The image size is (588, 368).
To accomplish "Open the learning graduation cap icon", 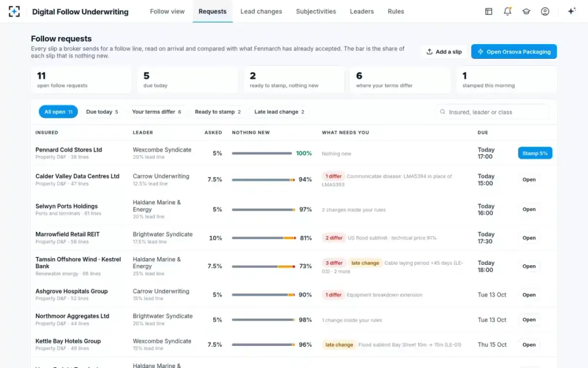I will [x=526, y=11].
